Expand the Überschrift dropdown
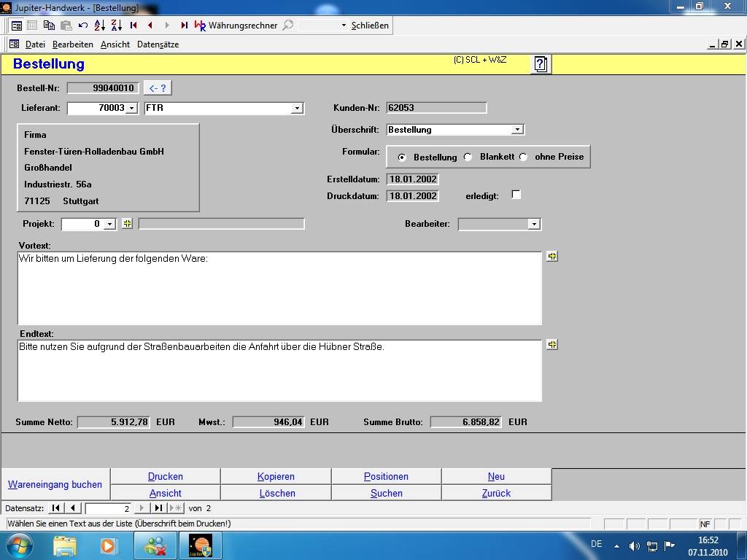Image resolution: width=747 pixels, height=560 pixels. tap(516, 130)
